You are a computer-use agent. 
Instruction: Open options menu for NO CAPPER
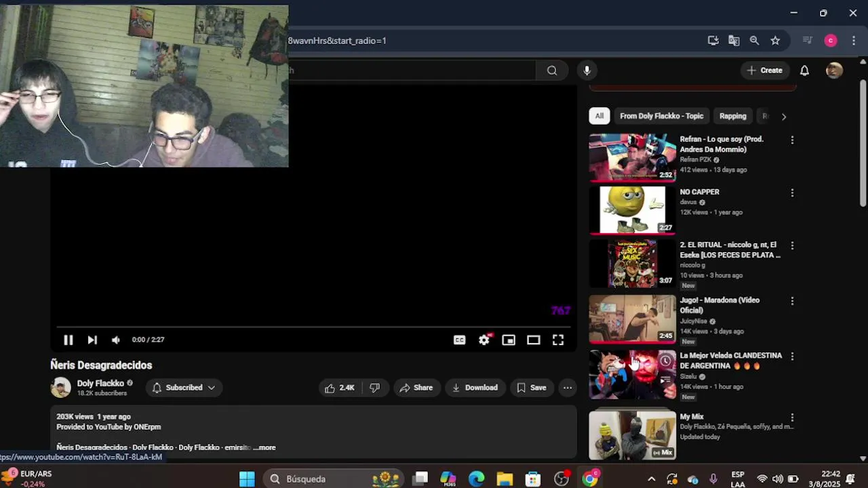[x=792, y=192]
